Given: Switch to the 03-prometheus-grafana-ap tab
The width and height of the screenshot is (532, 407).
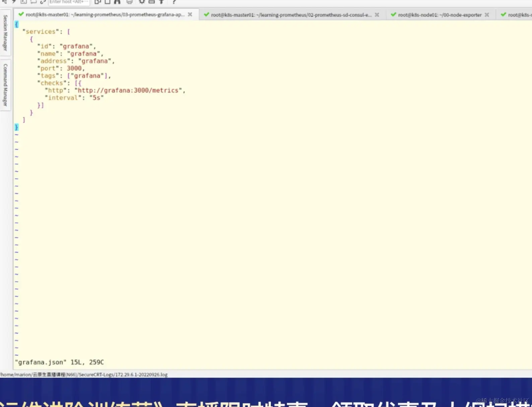Looking at the screenshot, I should (106, 15).
